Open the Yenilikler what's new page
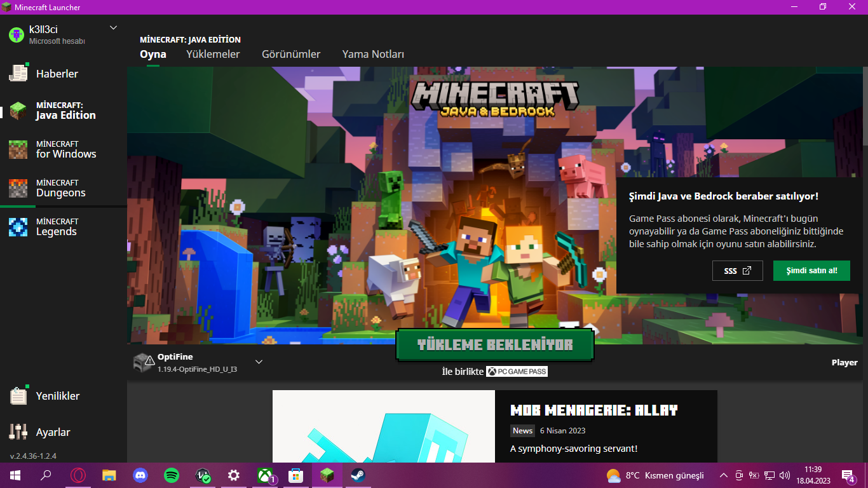Screen dimensions: 868x488 coord(63,396)
